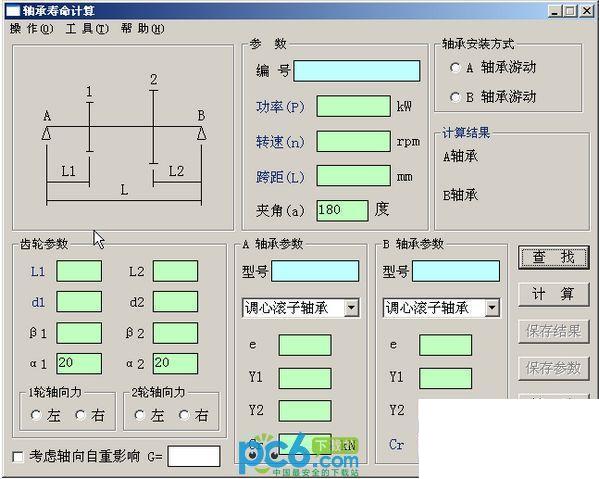This screenshot has height=479, width=599.
Task: Click the A轴承 result label
Action: tap(460, 156)
